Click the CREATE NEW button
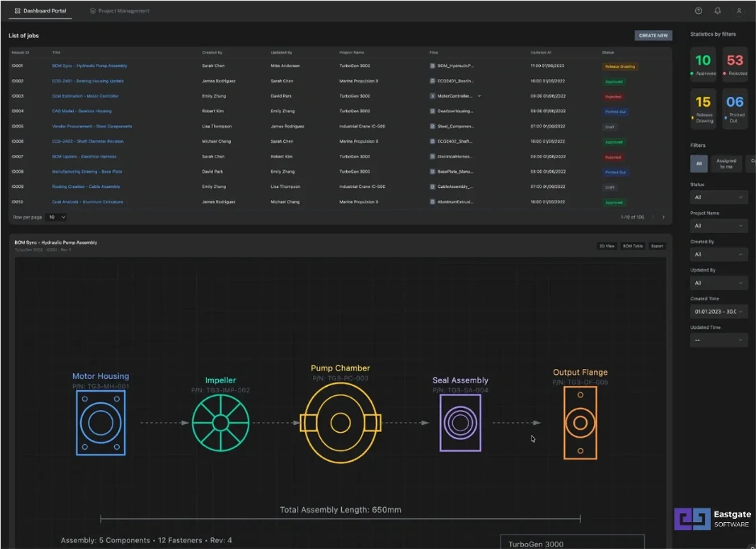The image size is (756, 549). (x=653, y=35)
